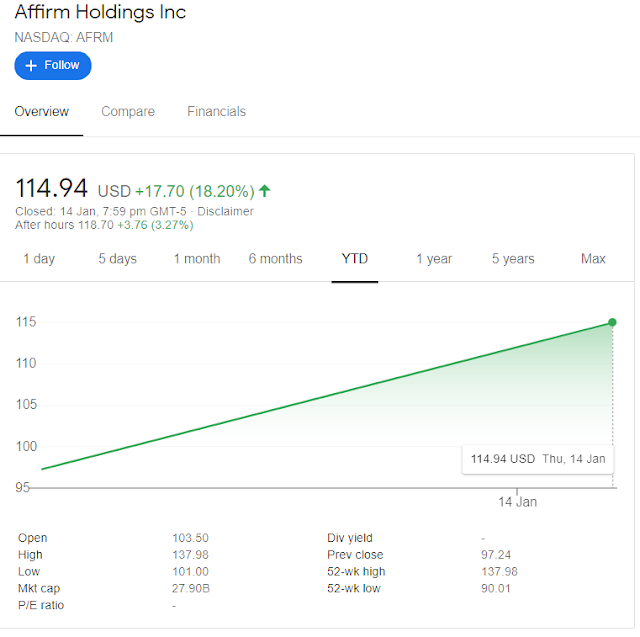640x637 pixels.
Task: Select the 1 day chart range
Action: click(39, 259)
